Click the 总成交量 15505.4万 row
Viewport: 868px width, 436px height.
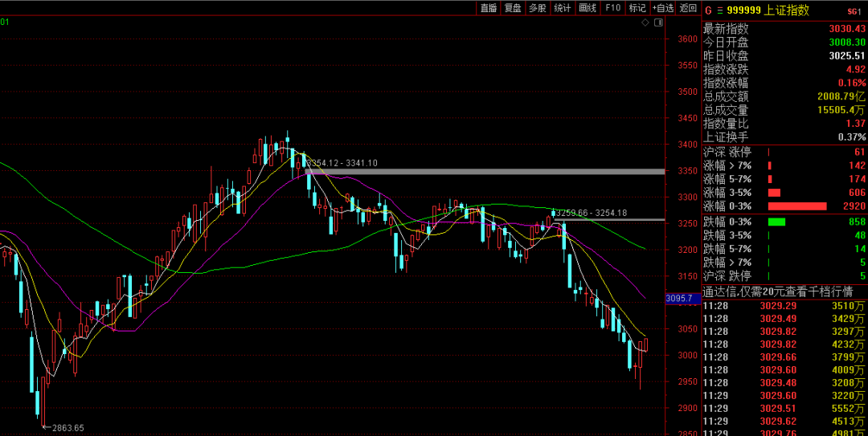(x=784, y=109)
